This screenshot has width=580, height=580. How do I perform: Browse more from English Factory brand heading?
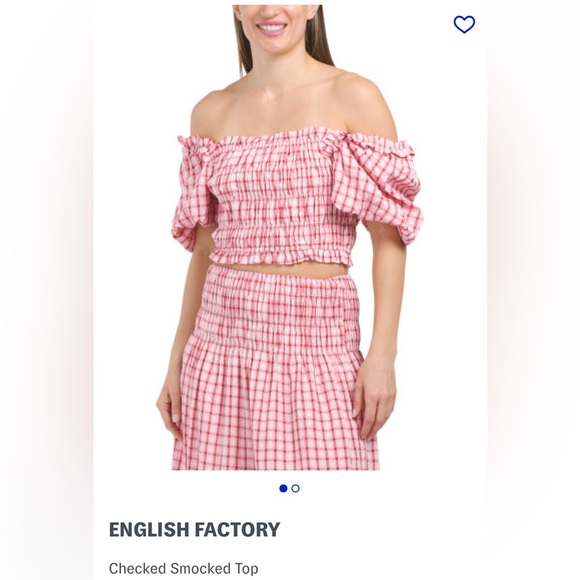194,529
